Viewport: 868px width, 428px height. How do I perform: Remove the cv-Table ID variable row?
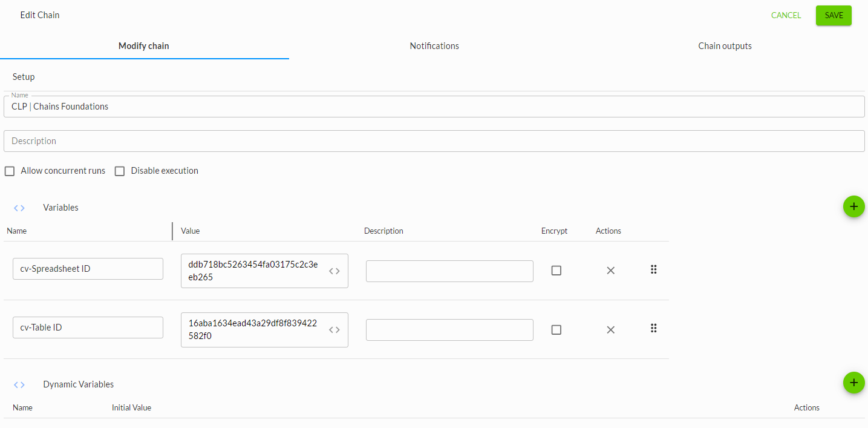click(610, 330)
